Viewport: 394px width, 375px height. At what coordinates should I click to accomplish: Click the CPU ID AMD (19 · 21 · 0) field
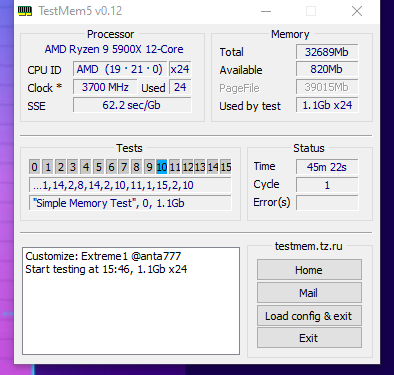coord(120,69)
